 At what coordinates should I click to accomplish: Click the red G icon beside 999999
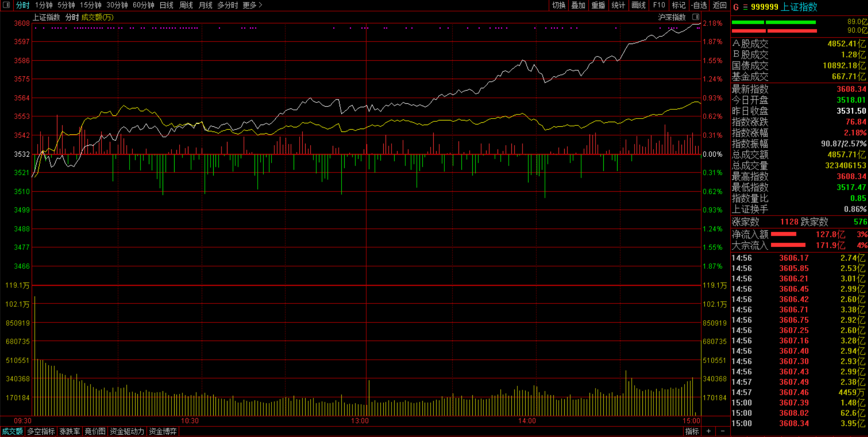[x=736, y=7]
